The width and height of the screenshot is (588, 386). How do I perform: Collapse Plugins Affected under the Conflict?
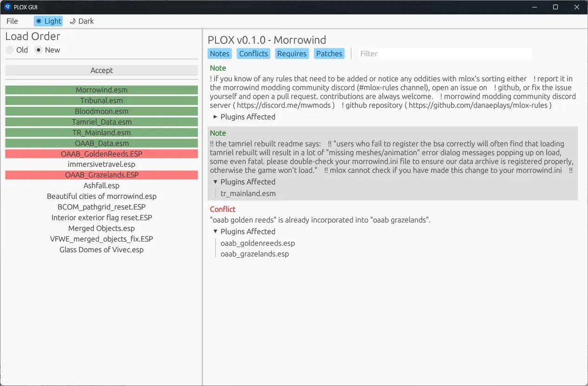244,231
